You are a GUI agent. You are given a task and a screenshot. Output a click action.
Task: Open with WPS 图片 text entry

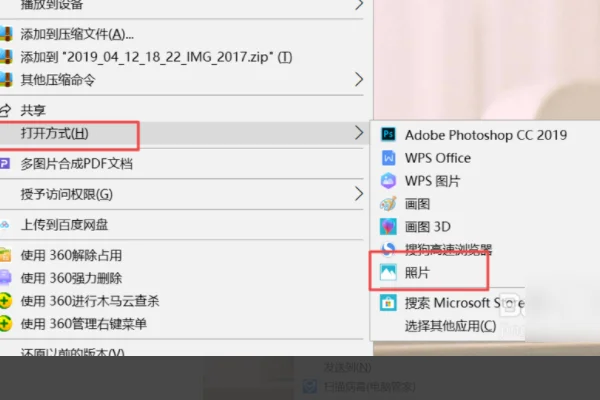click(x=432, y=181)
